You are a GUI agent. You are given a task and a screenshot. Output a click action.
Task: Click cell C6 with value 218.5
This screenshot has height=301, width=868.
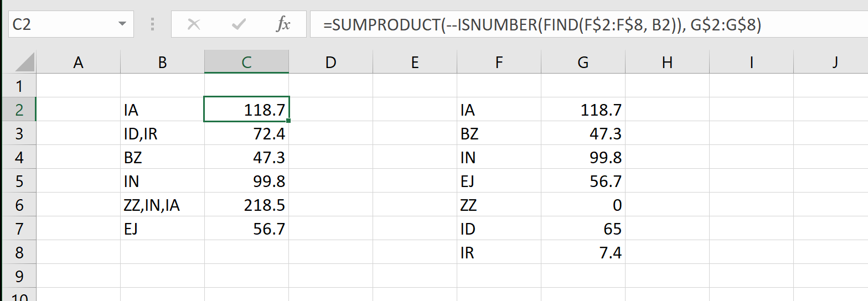coord(246,205)
